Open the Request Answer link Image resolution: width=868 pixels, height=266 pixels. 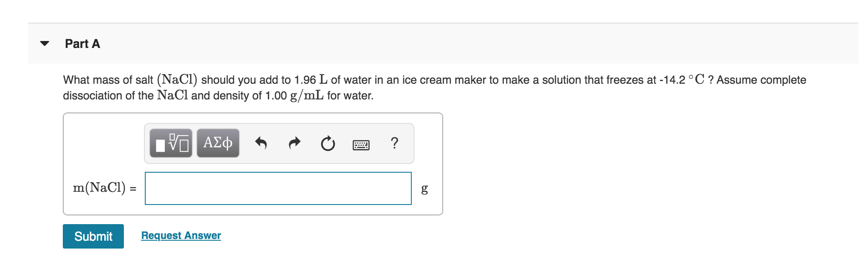[180, 235]
